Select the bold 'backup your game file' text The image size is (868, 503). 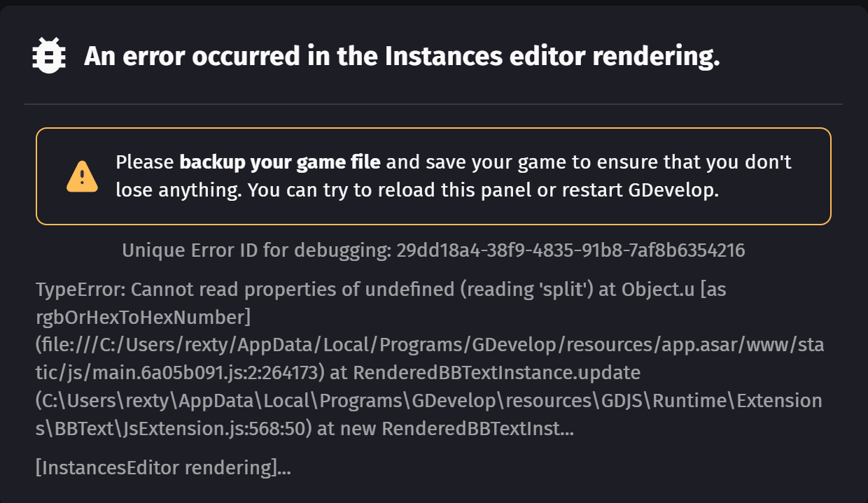pyautogui.click(x=280, y=162)
